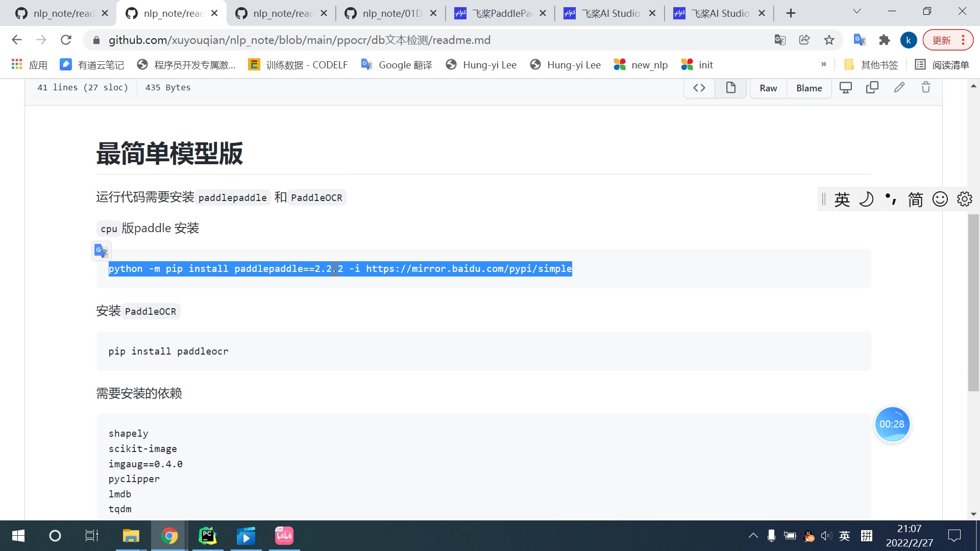Open the Extensions puzzle menu
Image resolution: width=980 pixels, height=551 pixels.
[884, 40]
